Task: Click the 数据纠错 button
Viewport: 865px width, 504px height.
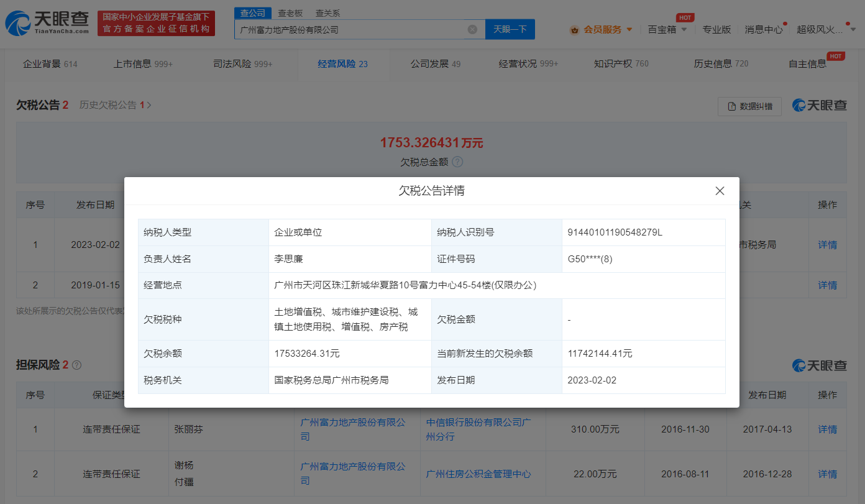Action: [749, 106]
